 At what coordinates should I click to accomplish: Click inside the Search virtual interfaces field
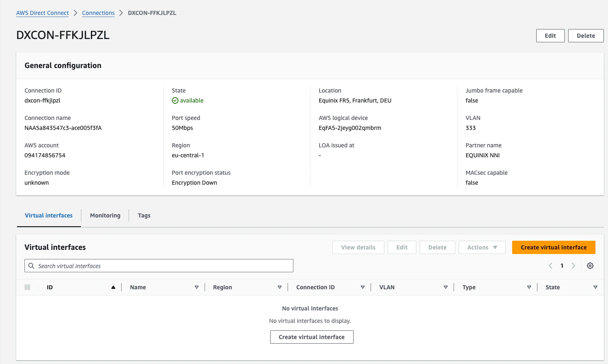125,266
